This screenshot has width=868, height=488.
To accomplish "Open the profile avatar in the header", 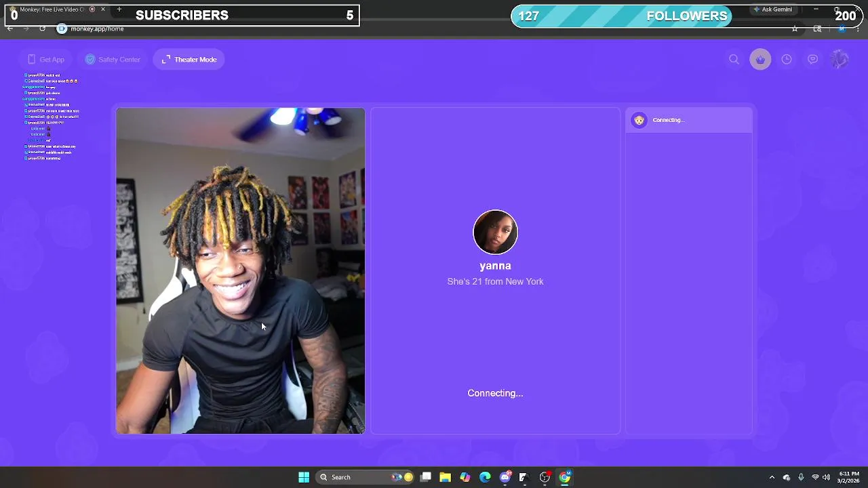I will tap(840, 60).
